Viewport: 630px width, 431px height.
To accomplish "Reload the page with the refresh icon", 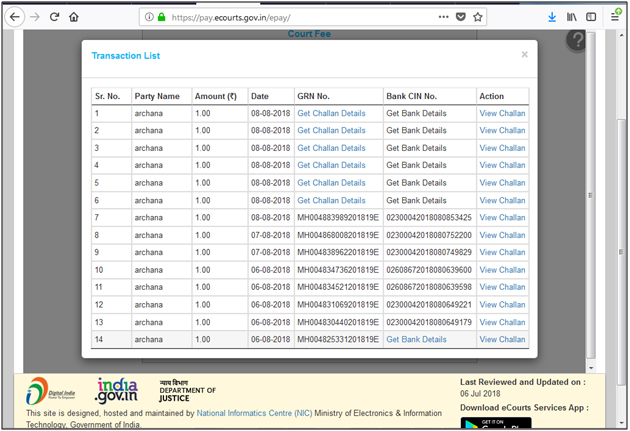I will point(54,17).
